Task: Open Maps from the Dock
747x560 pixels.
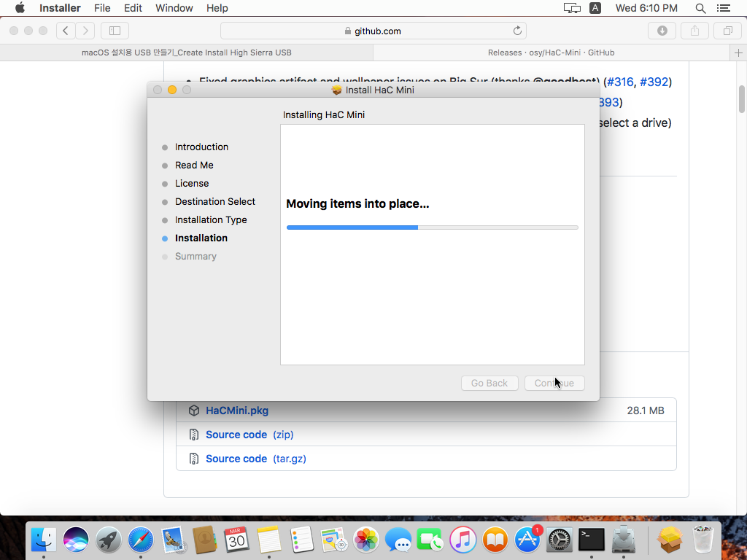Action: (333, 540)
